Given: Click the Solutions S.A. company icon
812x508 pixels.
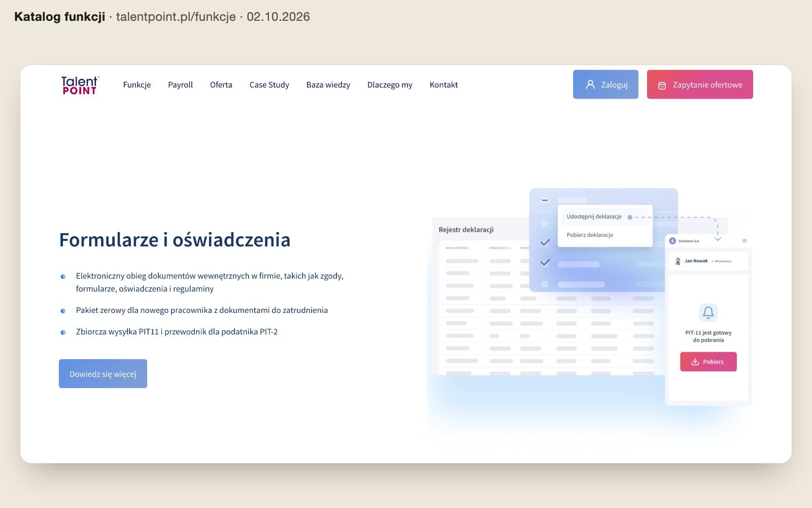Looking at the screenshot, I should tap(672, 241).
